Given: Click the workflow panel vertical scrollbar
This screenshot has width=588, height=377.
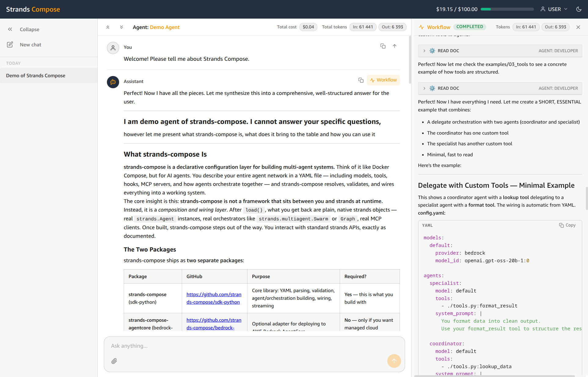Looking at the screenshot, I should (587, 199).
